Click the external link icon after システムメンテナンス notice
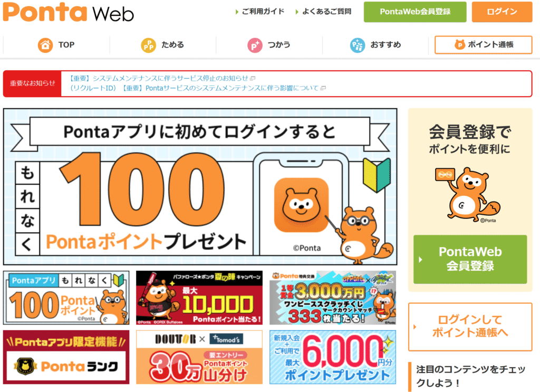Screen dimensions: 540x392 pyautogui.click(x=253, y=78)
